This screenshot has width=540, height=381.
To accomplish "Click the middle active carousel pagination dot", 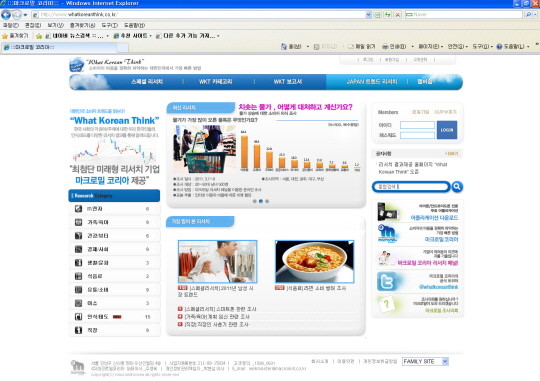I will click(x=261, y=201).
